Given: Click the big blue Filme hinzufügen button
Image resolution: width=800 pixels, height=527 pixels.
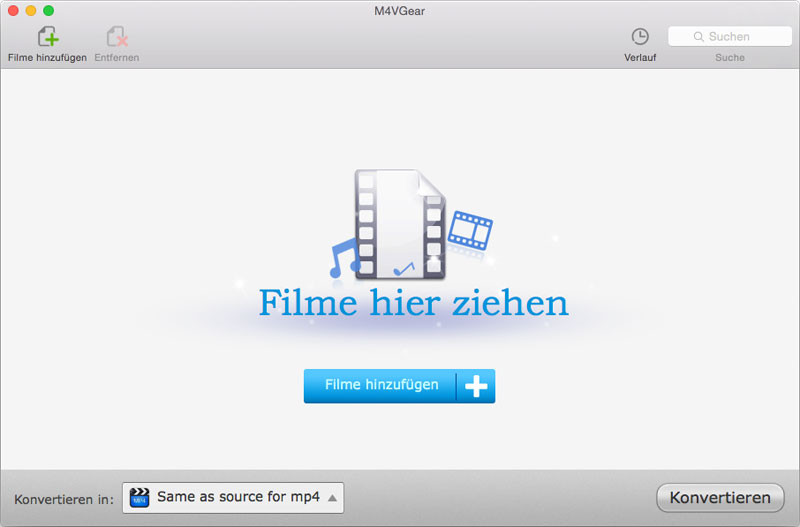Looking at the screenshot, I should 399,386.
